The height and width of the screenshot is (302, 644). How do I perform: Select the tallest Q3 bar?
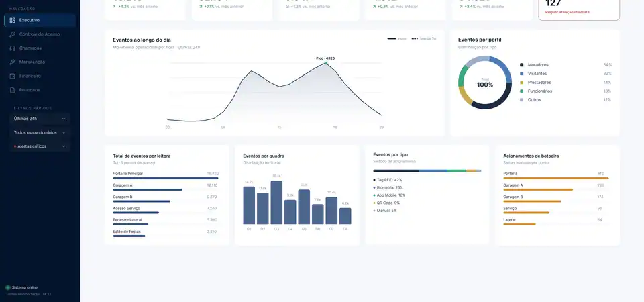[276, 203]
